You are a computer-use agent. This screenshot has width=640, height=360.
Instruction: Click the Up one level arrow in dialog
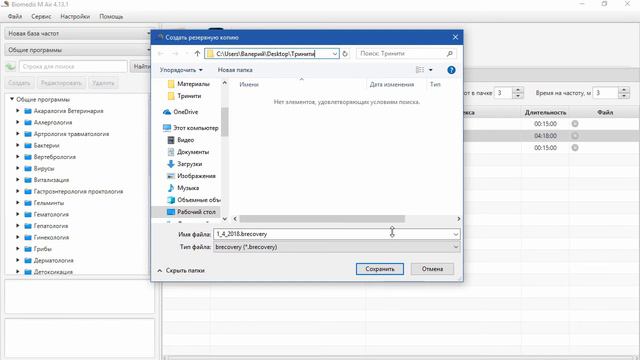[x=197, y=53]
